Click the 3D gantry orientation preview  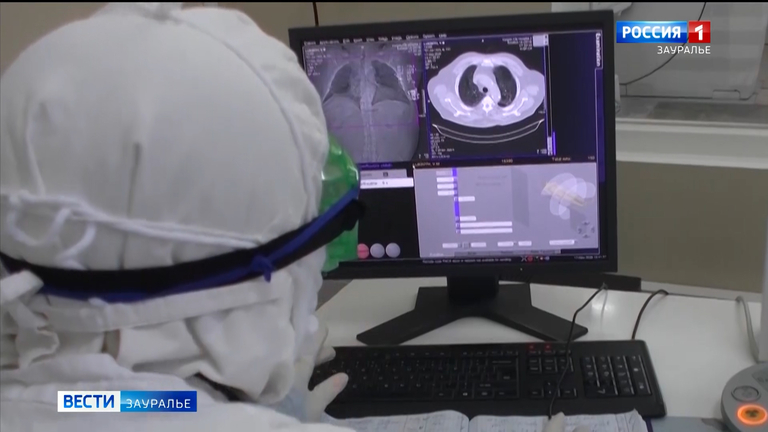pos(568,196)
